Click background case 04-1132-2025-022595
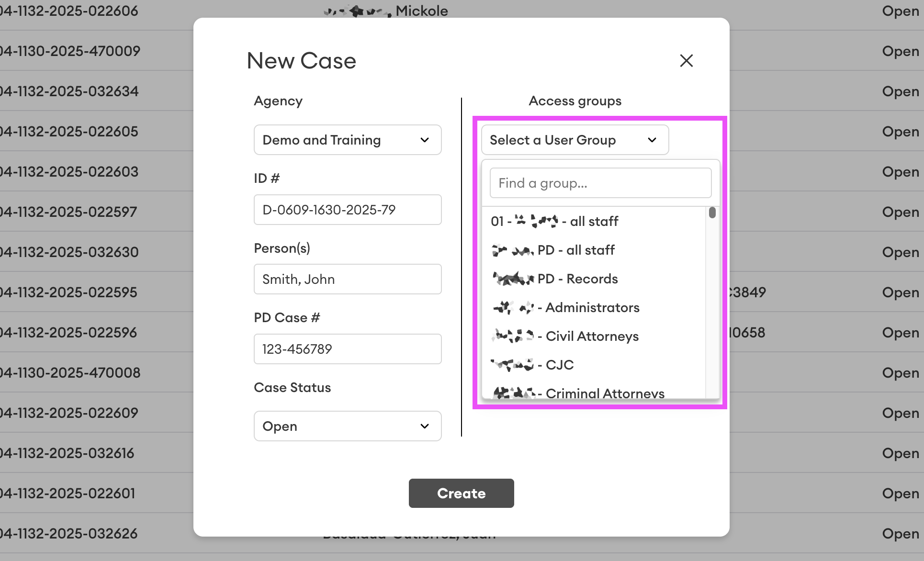The image size is (924, 561). click(68, 292)
